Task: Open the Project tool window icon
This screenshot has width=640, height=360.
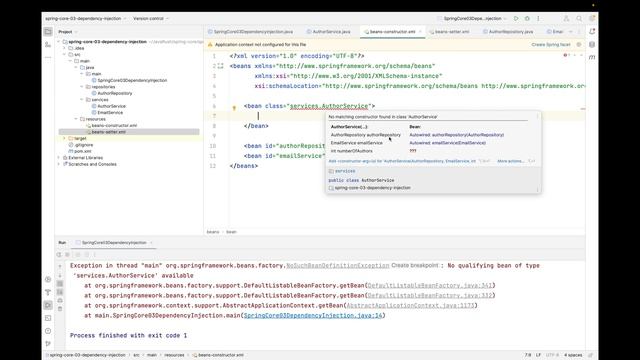Action: (x=48, y=31)
